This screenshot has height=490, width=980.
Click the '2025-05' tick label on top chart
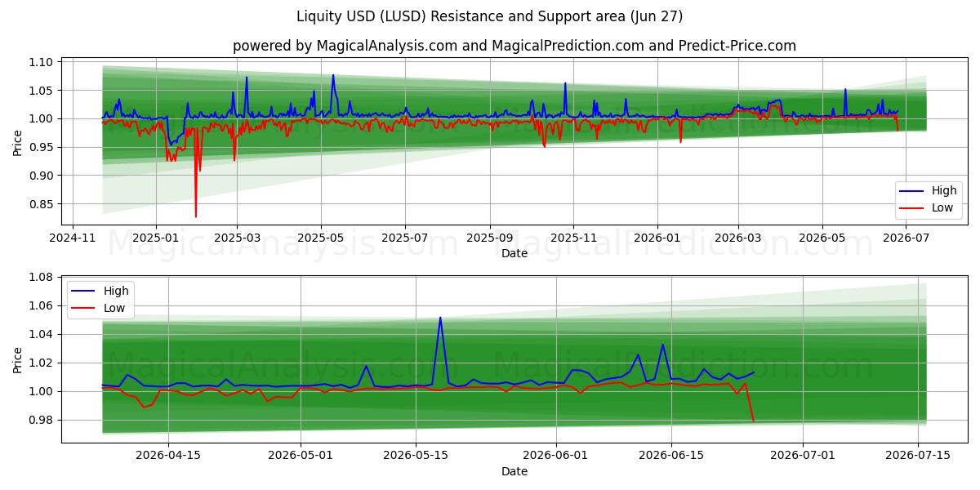(320, 237)
